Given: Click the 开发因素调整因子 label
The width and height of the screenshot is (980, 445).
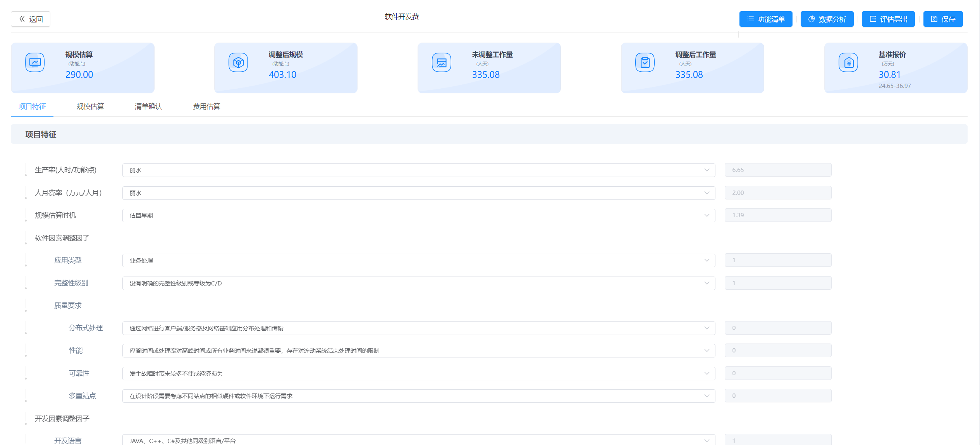Looking at the screenshot, I should [62, 419].
